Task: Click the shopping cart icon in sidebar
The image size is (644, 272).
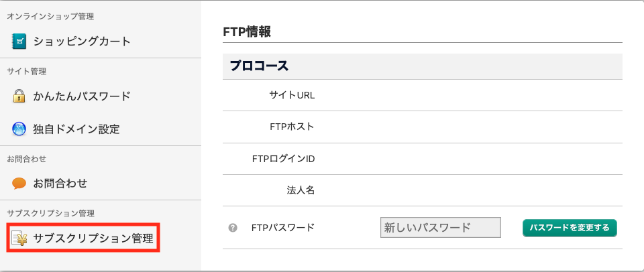Action: pos(19,42)
